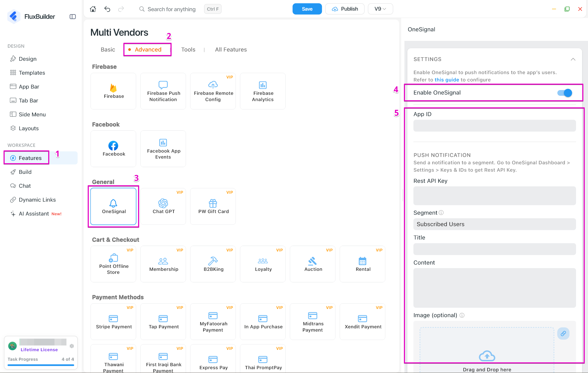
Task: Open Tab Bar in the sidebar
Action: coord(28,101)
